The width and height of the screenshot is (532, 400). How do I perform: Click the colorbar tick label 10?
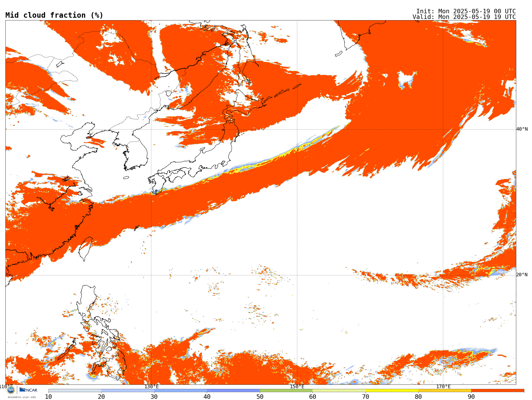point(49,397)
